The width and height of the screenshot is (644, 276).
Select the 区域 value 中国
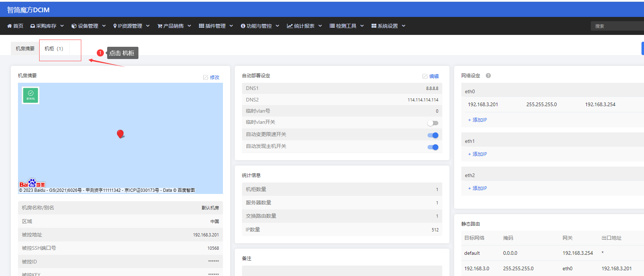coord(215,221)
